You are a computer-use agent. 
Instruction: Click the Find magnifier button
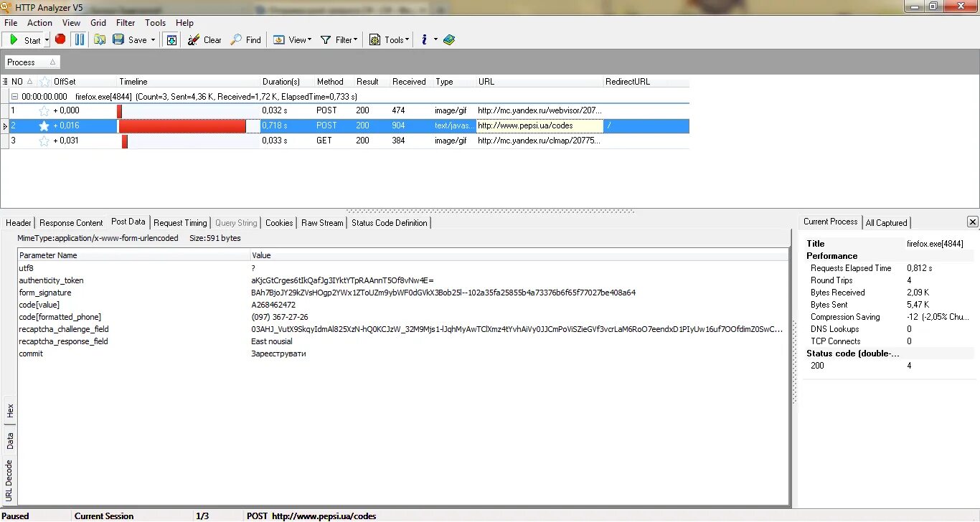[246, 40]
